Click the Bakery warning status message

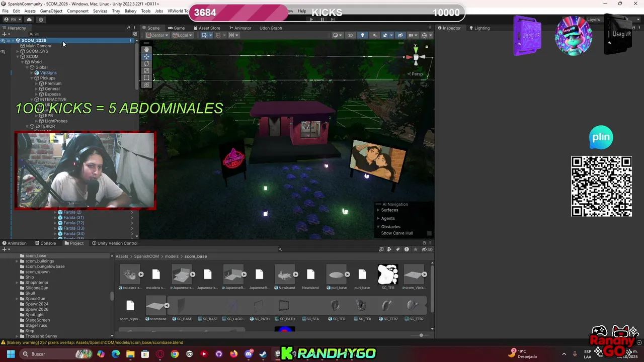(x=92, y=342)
